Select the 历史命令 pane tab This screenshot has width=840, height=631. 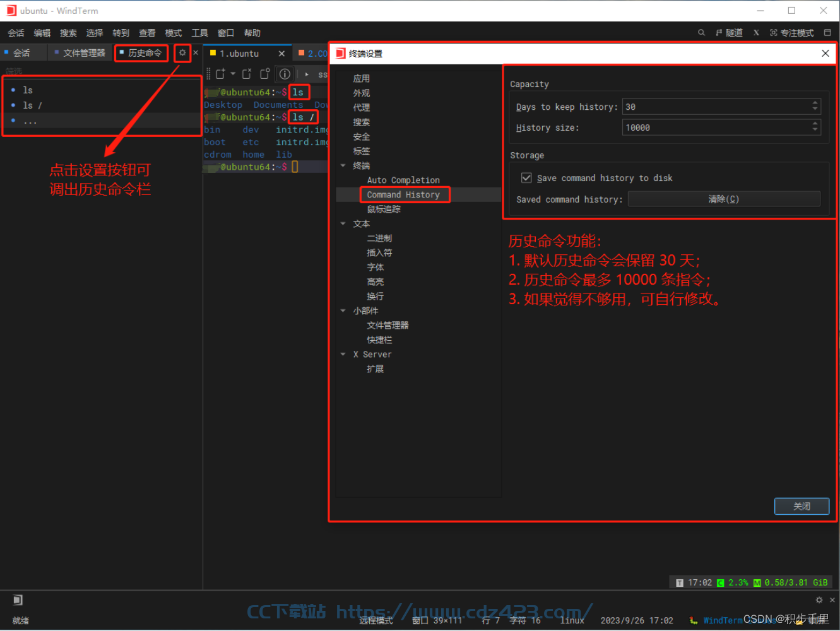tap(141, 53)
